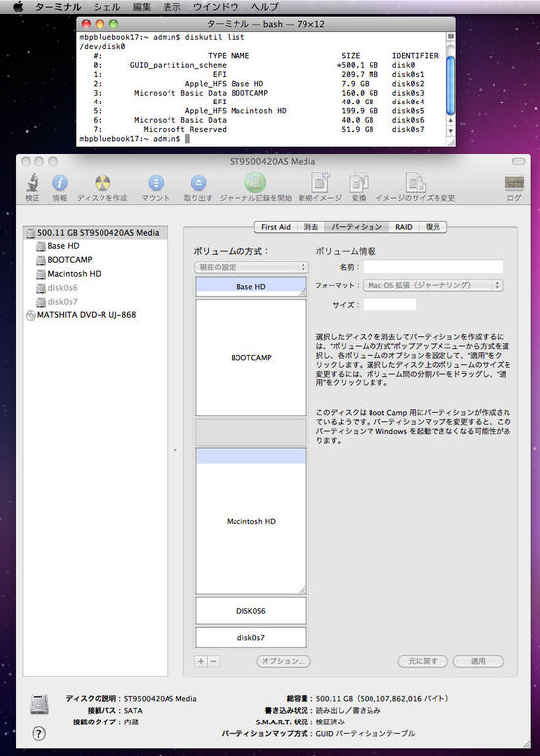This screenshot has height=756, width=540.
Task: Click the Convert toolbar icon
Action: (x=359, y=183)
